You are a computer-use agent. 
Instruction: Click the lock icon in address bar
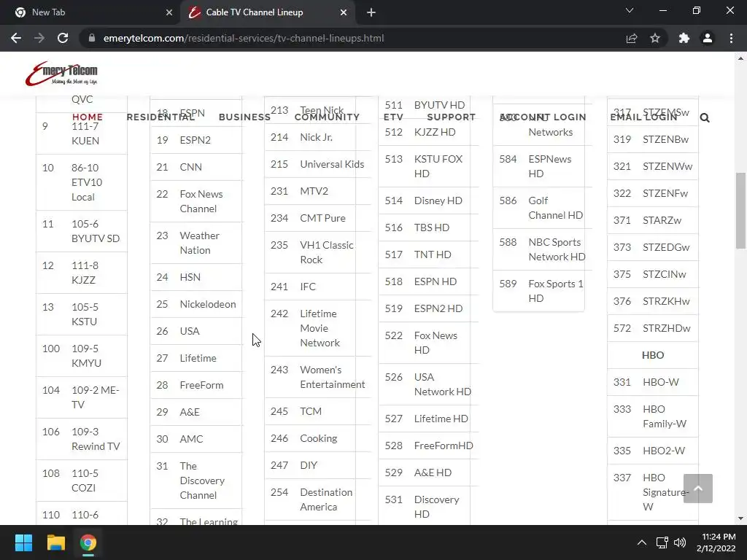(x=92, y=38)
